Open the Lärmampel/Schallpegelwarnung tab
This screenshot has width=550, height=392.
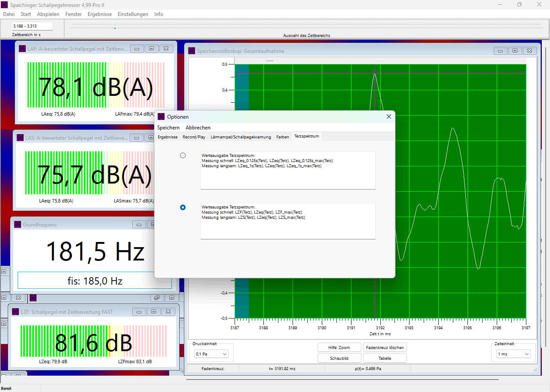pyautogui.click(x=241, y=137)
